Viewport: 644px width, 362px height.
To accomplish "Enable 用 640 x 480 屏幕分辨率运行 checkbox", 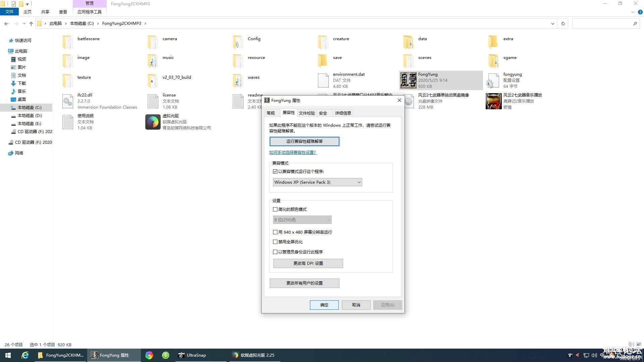I will click(275, 232).
